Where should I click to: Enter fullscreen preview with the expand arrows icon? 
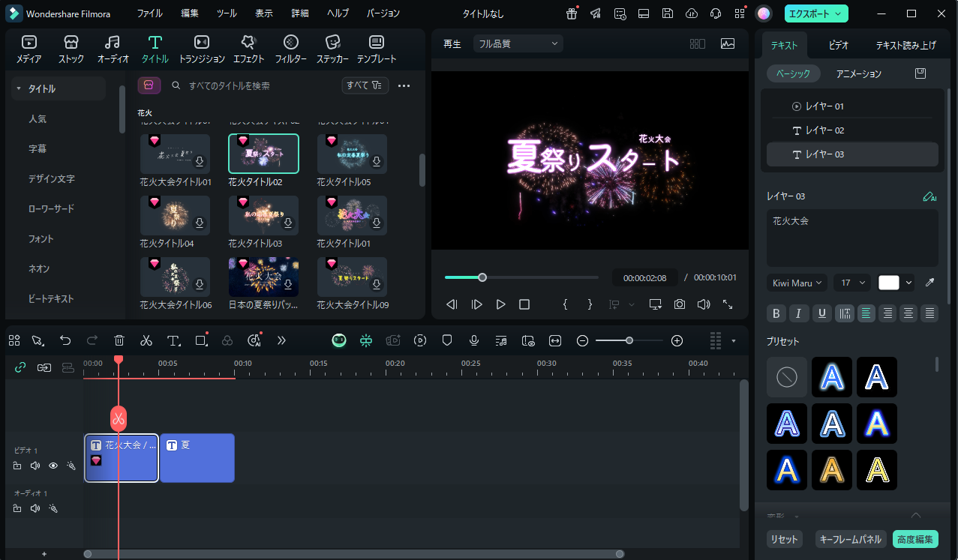(x=728, y=304)
